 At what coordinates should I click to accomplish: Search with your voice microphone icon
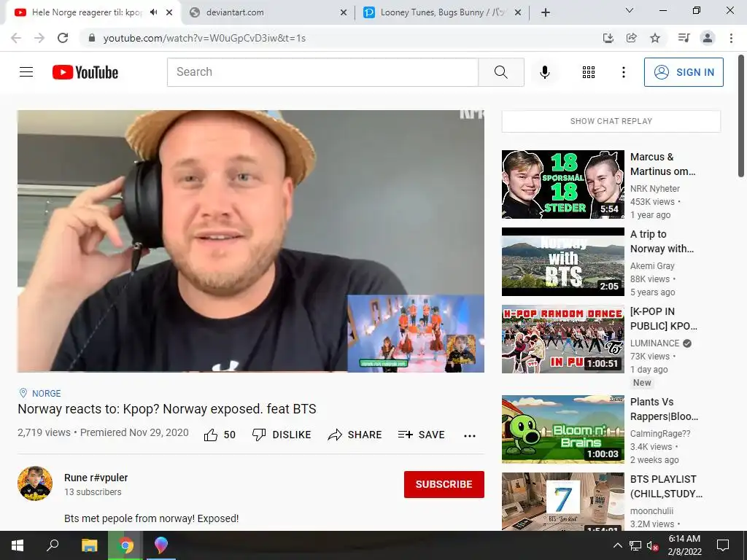pyautogui.click(x=544, y=72)
